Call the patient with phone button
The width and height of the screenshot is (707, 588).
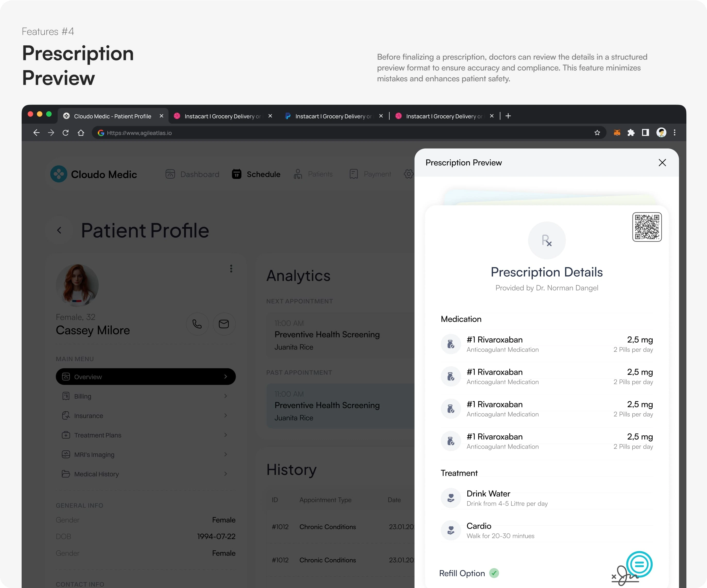(x=197, y=324)
